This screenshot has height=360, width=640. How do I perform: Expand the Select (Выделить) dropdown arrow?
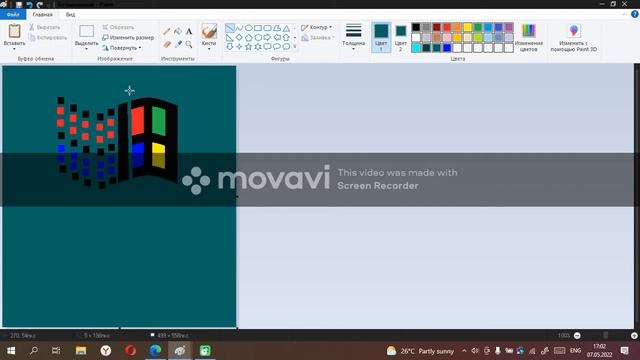point(86,49)
